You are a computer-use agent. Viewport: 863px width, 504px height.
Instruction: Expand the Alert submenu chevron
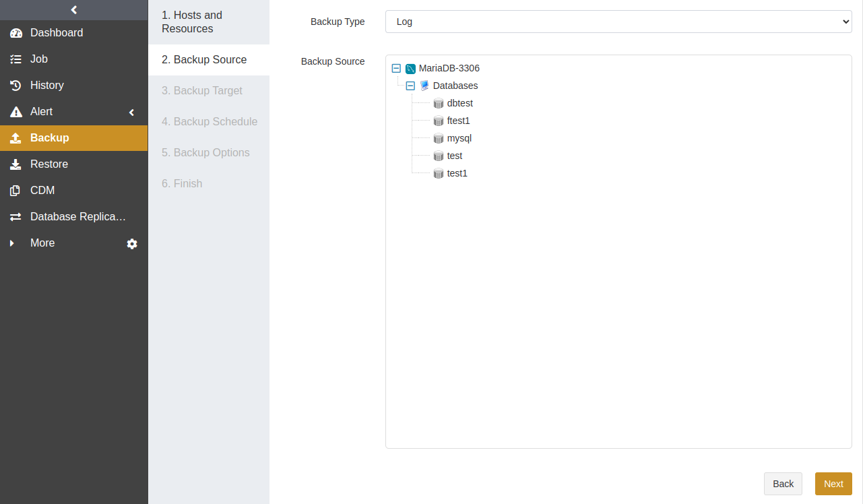pyautogui.click(x=132, y=113)
